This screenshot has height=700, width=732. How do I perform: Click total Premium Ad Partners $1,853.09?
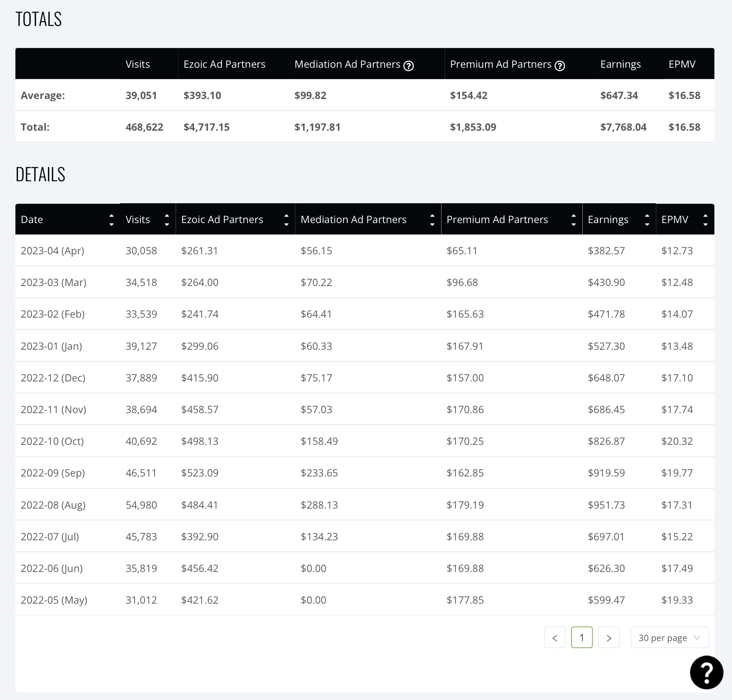tap(473, 127)
